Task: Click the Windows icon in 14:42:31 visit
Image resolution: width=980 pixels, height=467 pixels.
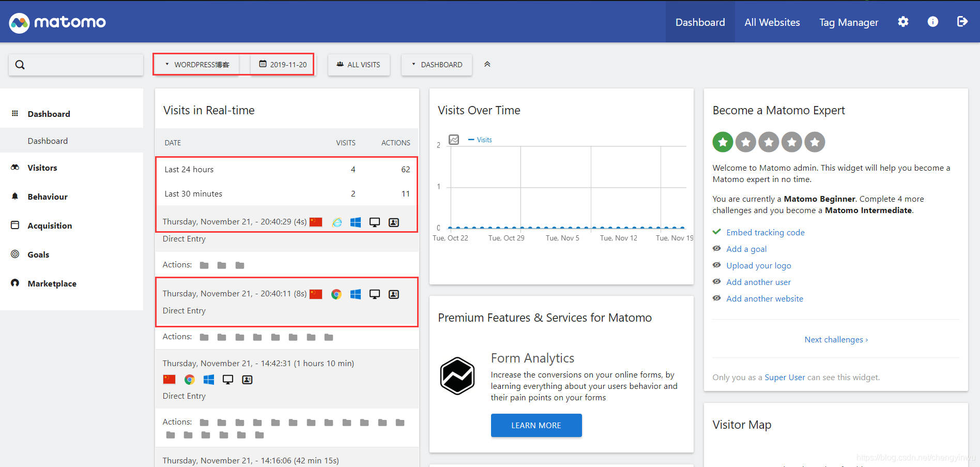Action: pos(209,380)
